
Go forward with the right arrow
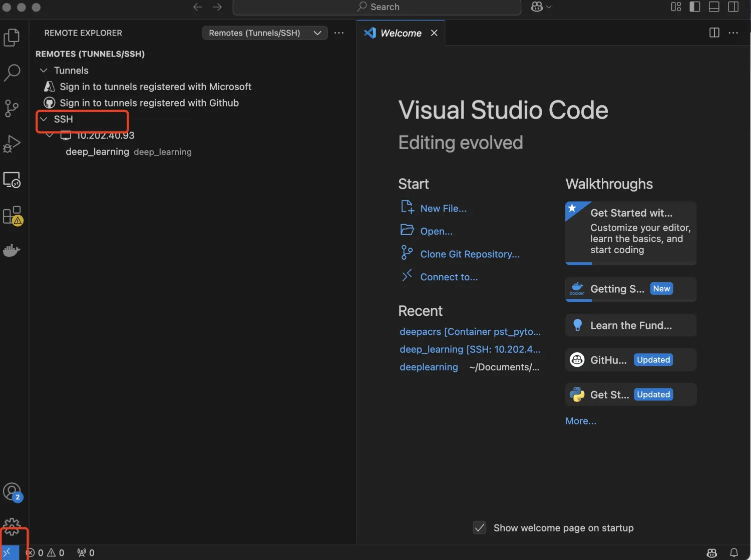217,7
